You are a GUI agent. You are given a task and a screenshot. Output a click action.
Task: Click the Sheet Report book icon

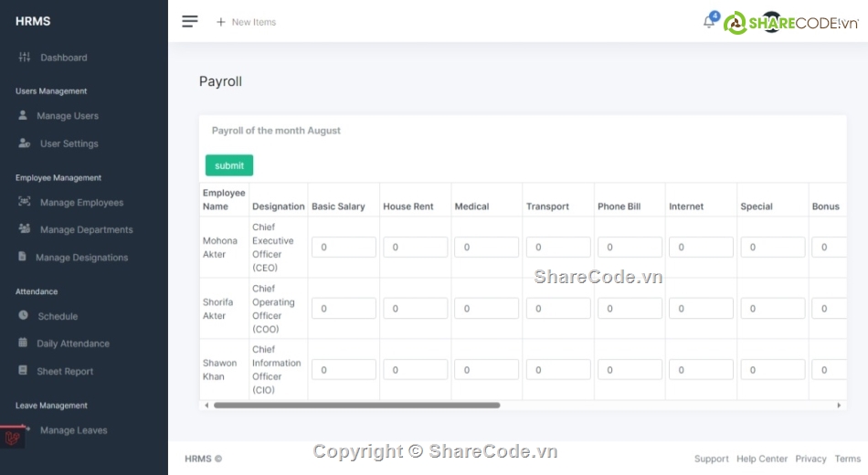click(24, 371)
